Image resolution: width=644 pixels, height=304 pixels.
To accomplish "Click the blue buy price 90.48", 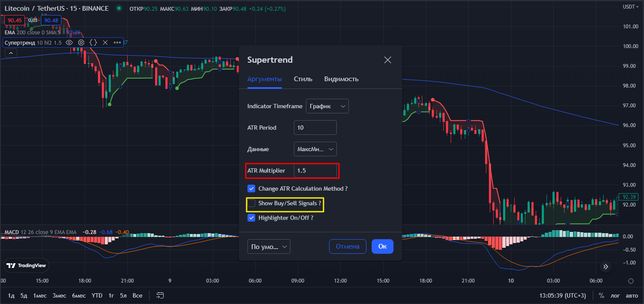I will coord(51,20).
